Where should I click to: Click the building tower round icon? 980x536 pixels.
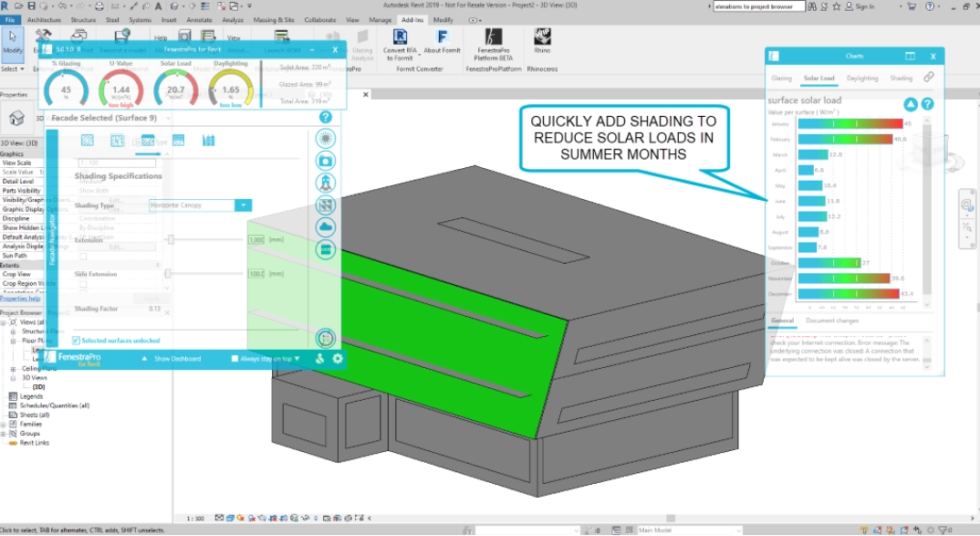tap(325, 183)
